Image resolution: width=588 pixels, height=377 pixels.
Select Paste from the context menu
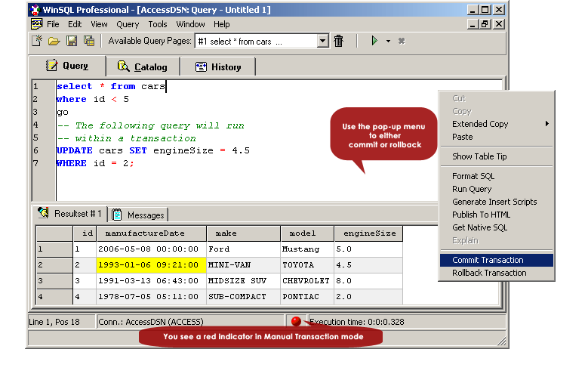(x=497, y=137)
